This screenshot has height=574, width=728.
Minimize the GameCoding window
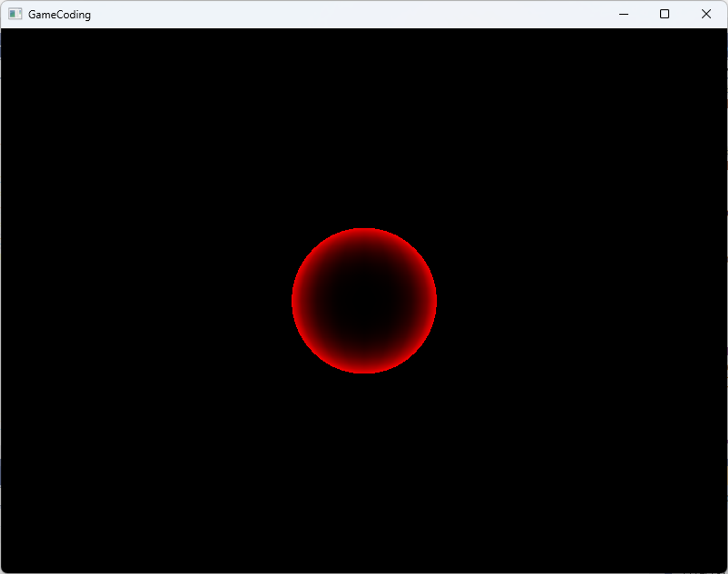click(x=624, y=14)
